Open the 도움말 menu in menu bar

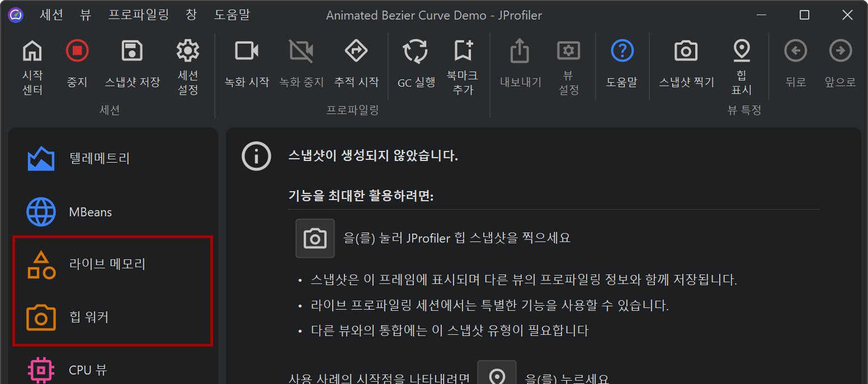pyautogui.click(x=232, y=15)
